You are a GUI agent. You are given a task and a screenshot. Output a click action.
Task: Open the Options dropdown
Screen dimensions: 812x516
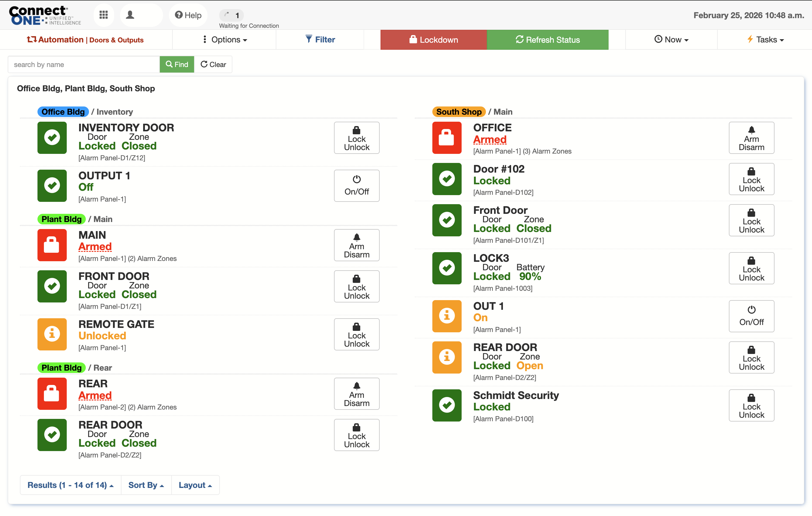(x=225, y=39)
